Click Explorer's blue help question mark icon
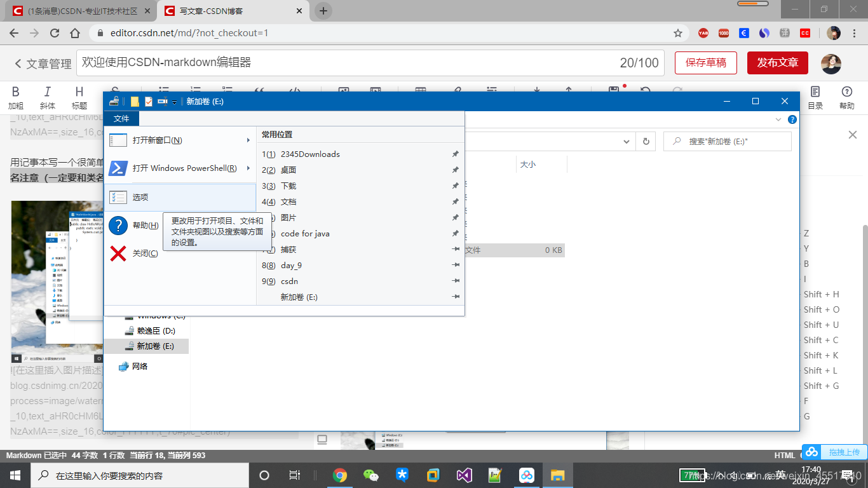The image size is (868, 488). coord(792,119)
